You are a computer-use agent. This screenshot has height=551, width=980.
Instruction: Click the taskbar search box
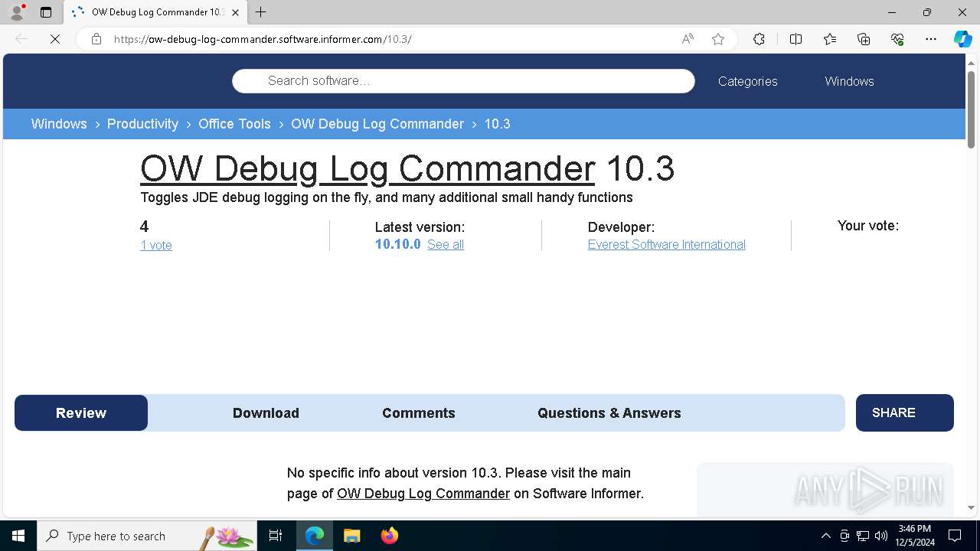[x=147, y=536]
